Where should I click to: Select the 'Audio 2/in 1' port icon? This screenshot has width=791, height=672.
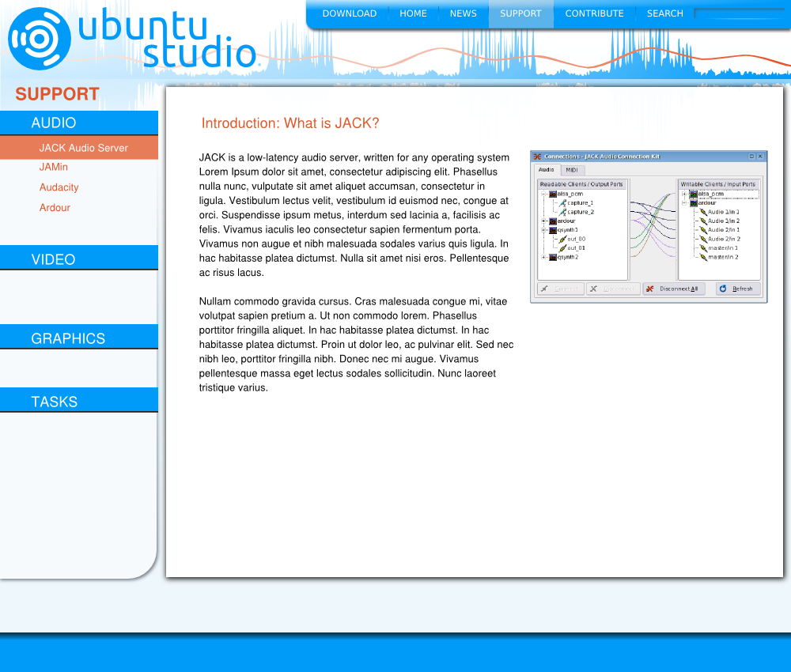click(703, 230)
